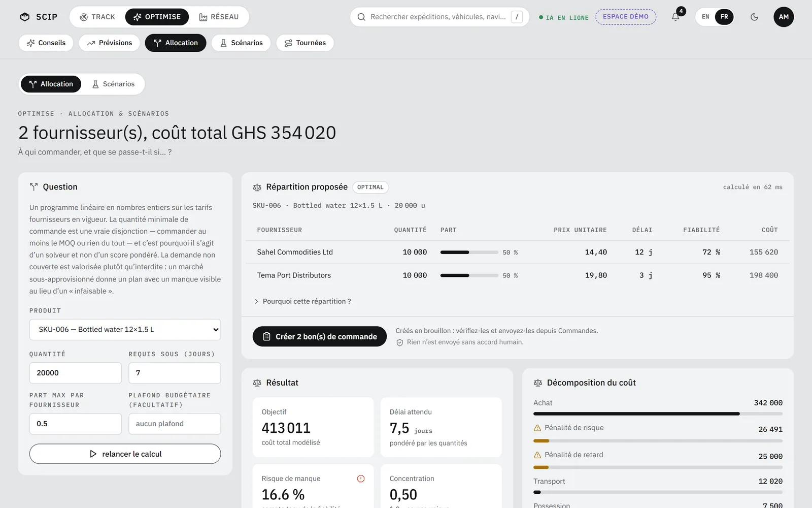Click the slash shortcut key badge in search
The width and height of the screenshot is (812, 508).
click(517, 17)
